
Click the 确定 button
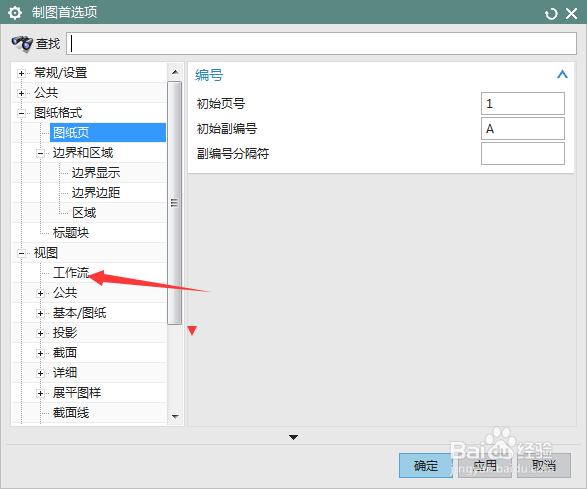426,465
